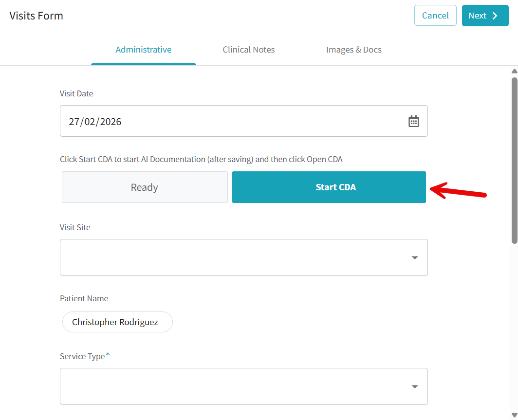The height and width of the screenshot is (420, 518).
Task: Click the Start CDA button
Action: click(329, 187)
